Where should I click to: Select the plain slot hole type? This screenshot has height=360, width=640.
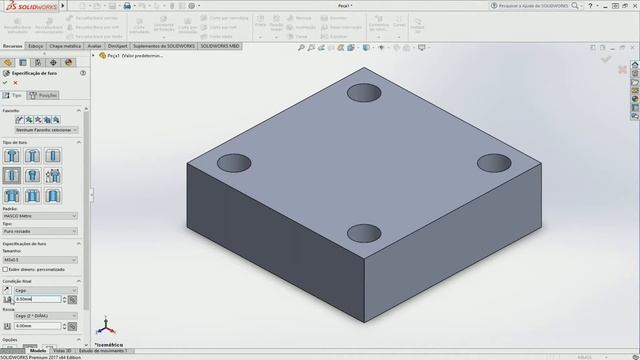pyautogui.click(x=53, y=196)
